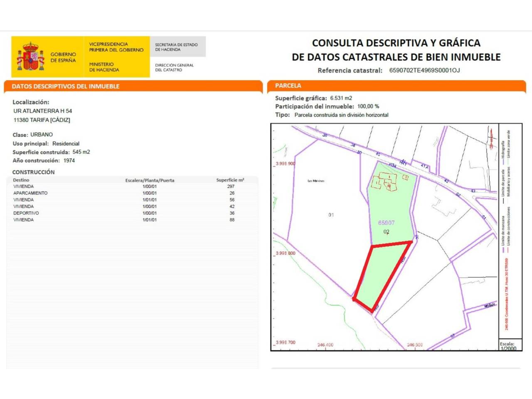Click the 'Límite de manzana' legend entry

[x=503, y=231]
